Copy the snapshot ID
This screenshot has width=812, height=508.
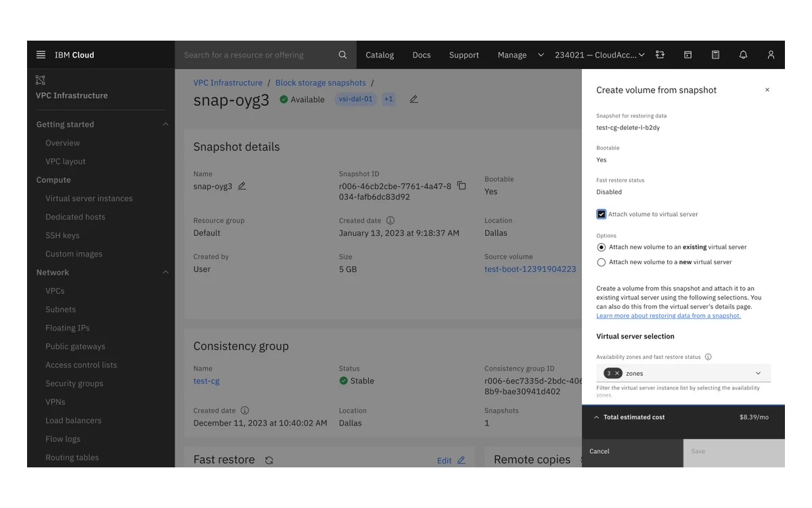tap(461, 186)
